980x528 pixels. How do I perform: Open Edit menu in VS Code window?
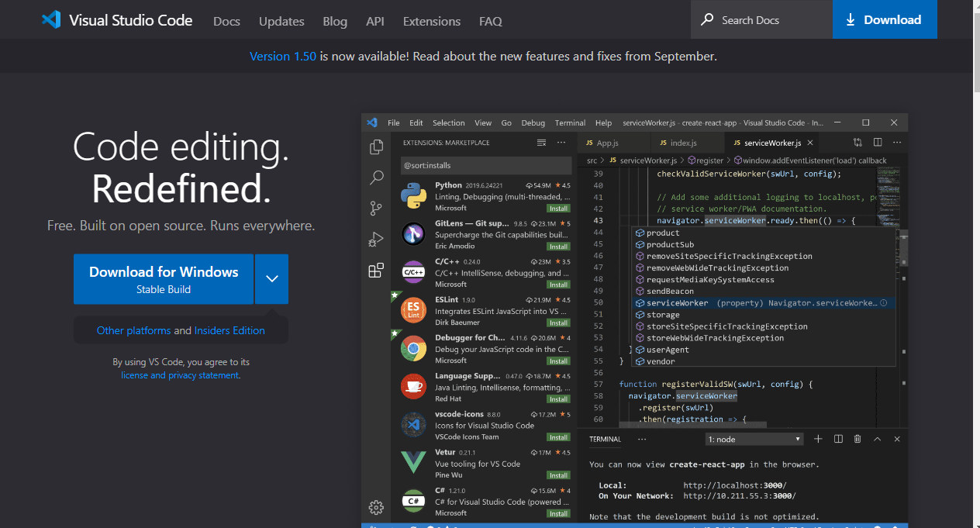[416, 123]
